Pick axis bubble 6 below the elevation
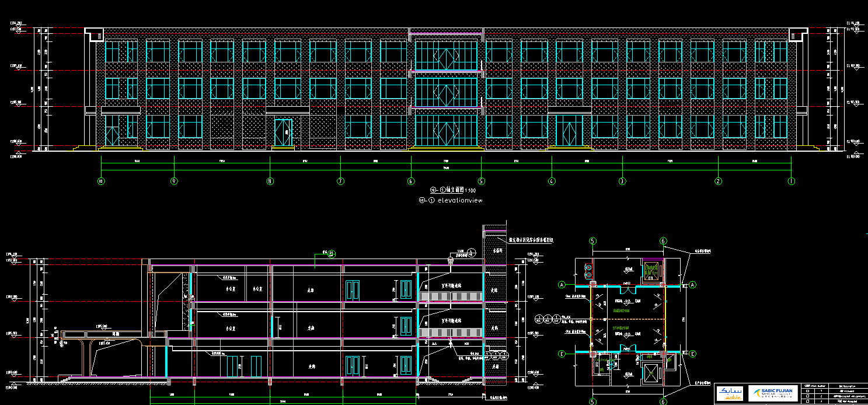 (411, 181)
